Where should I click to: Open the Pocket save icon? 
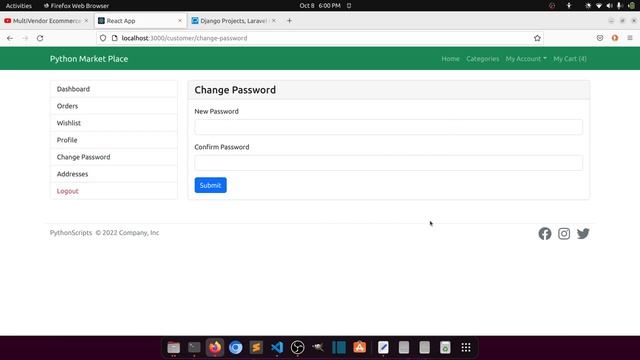tap(600, 38)
